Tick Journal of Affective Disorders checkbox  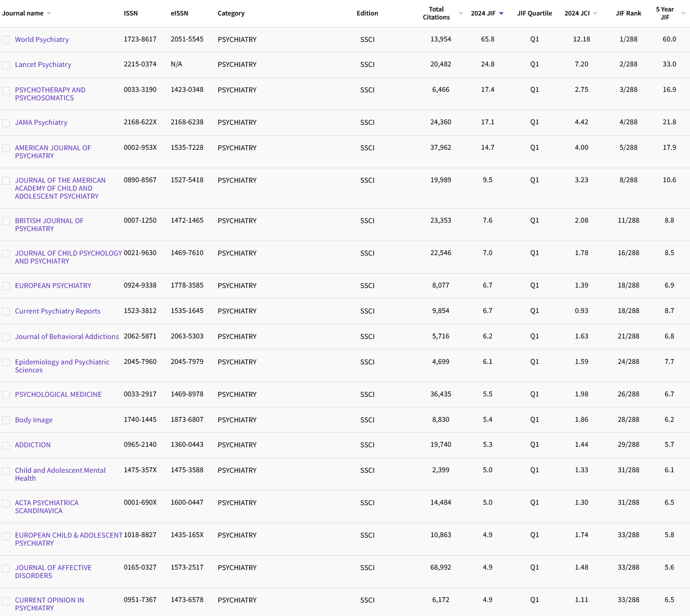point(6,569)
